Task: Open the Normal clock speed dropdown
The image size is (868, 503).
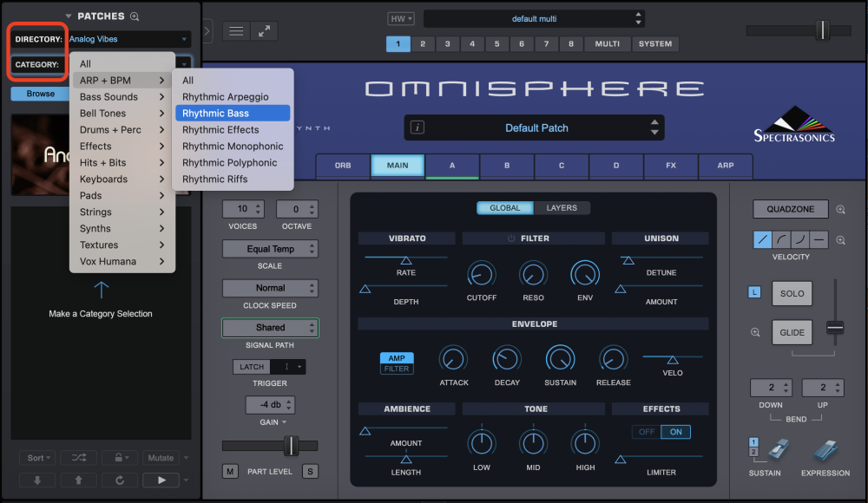Action: [x=270, y=288]
